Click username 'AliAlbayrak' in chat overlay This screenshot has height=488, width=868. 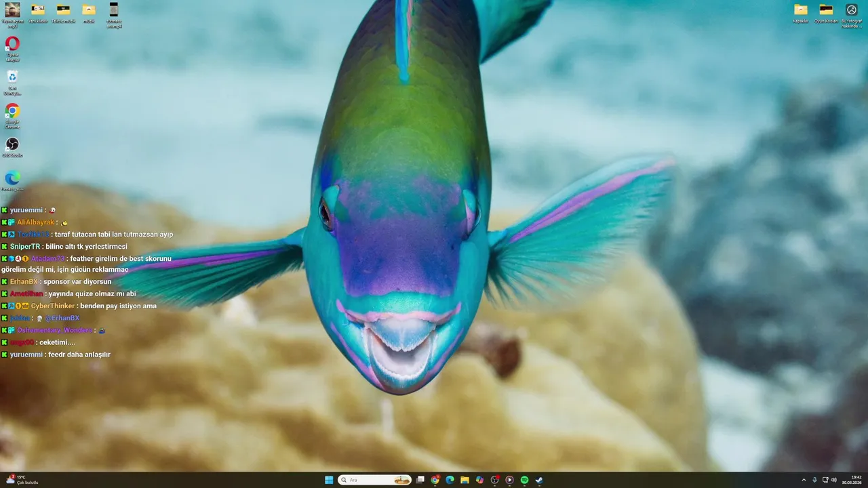(35, 222)
